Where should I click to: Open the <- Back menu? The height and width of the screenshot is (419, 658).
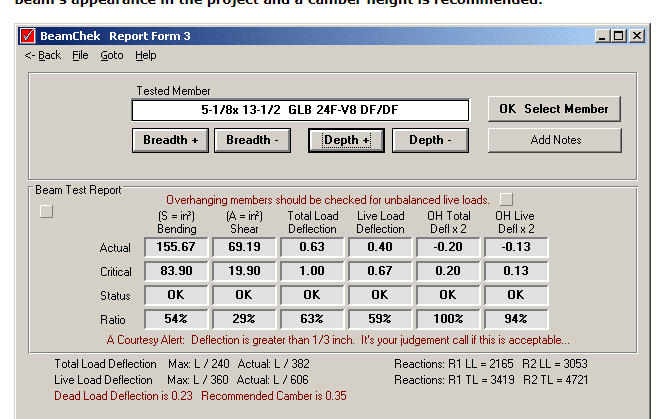pyautogui.click(x=43, y=55)
